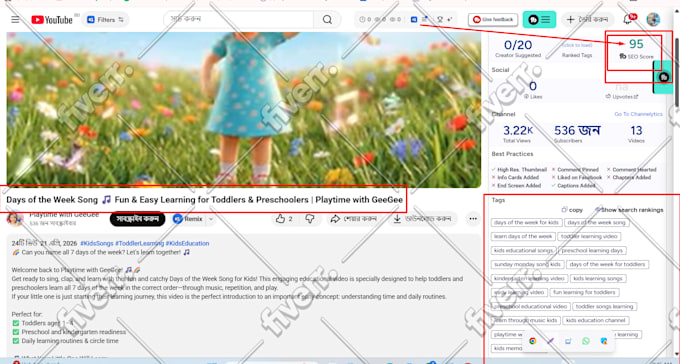Click the SEO Score value 95
Image resolution: width=680 pixels, height=364 pixels.
click(636, 44)
